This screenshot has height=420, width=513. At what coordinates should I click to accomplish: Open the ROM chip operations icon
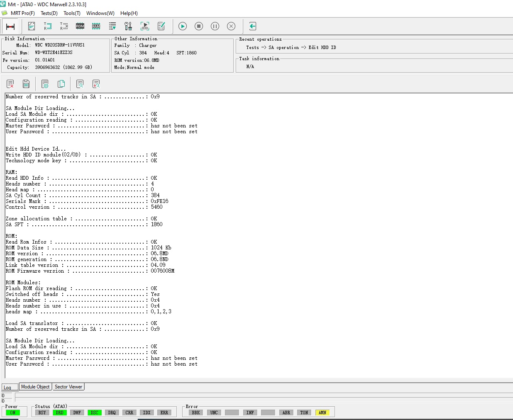click(80, 26)
